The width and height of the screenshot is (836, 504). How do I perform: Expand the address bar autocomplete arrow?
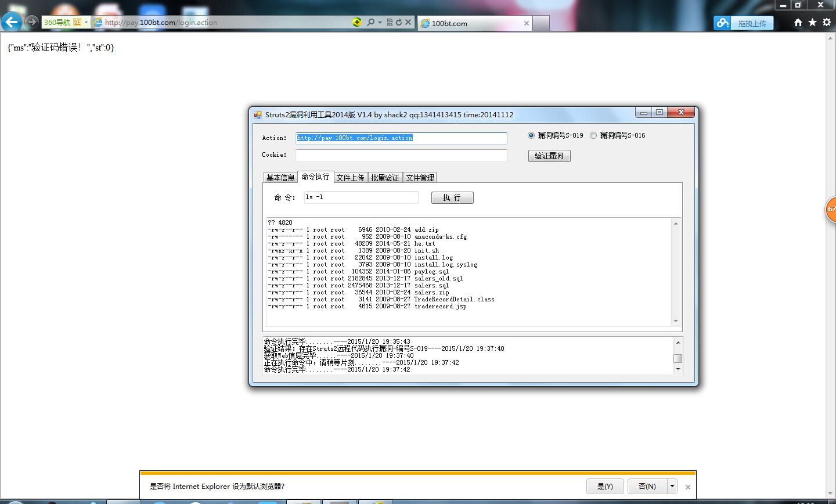380,22
